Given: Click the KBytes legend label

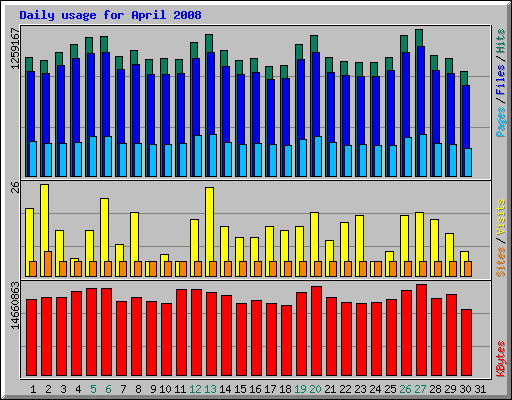Looking at the screenshot, I should pyautogui.click(x=501, y=359).
